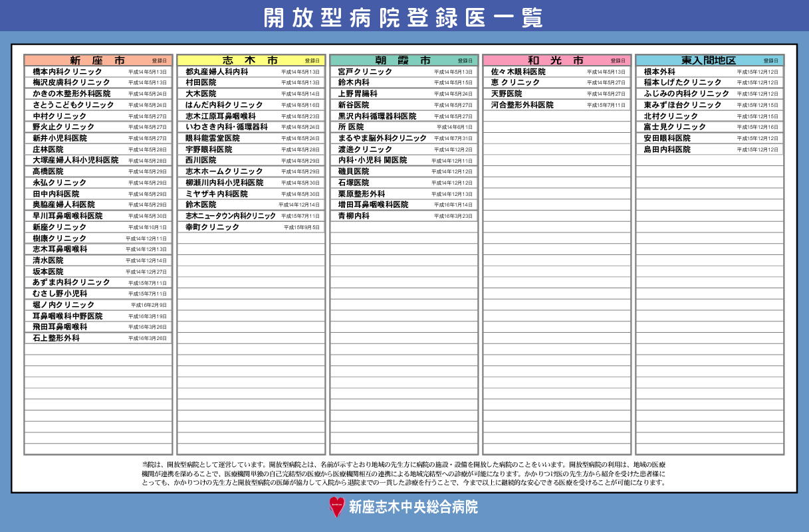Image resolution: width=809 pixels, height=532 pixels.
Task: Select the 和光市 column header
Action: 556,60
